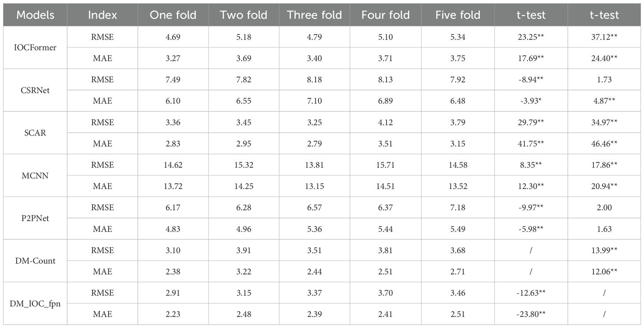The width and height of the screenshot is (644, 328).
Task: Click the 7.49 value in CSRNet row
Action: (172, 79)
